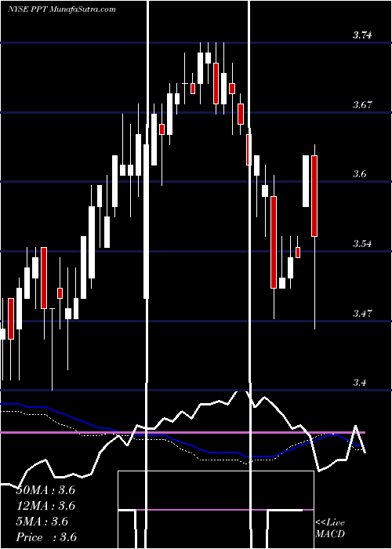Click the 3.4 price level label
Screen dimensions: 392x549
361,382
